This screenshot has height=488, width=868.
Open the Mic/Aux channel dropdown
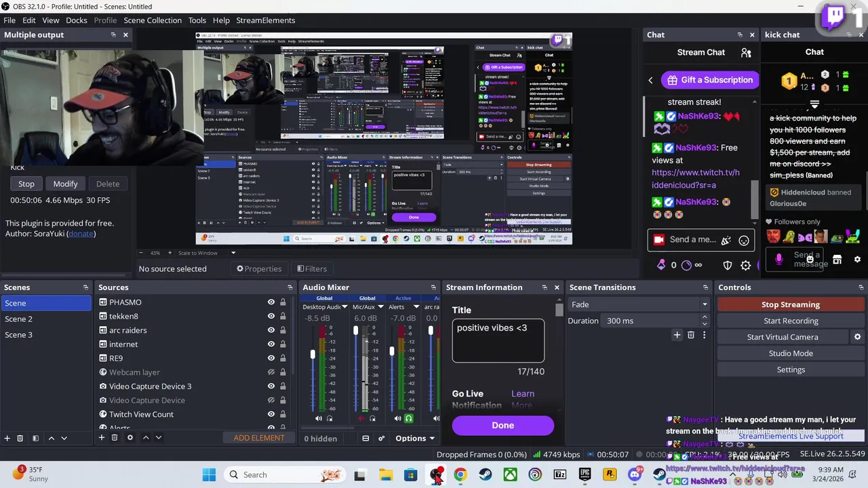click(x=381, y=308)
